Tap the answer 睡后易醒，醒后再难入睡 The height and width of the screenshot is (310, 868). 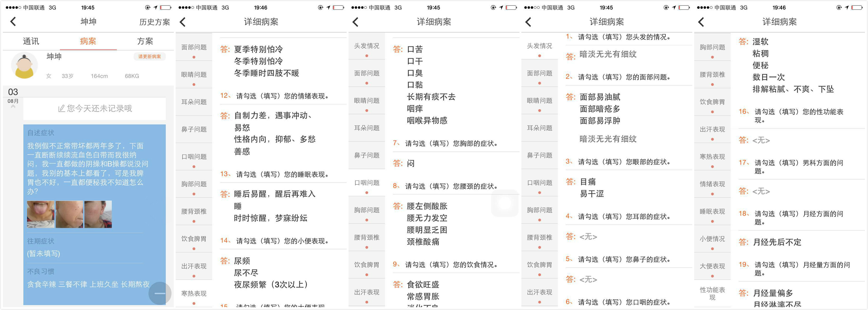coord(275,200)
